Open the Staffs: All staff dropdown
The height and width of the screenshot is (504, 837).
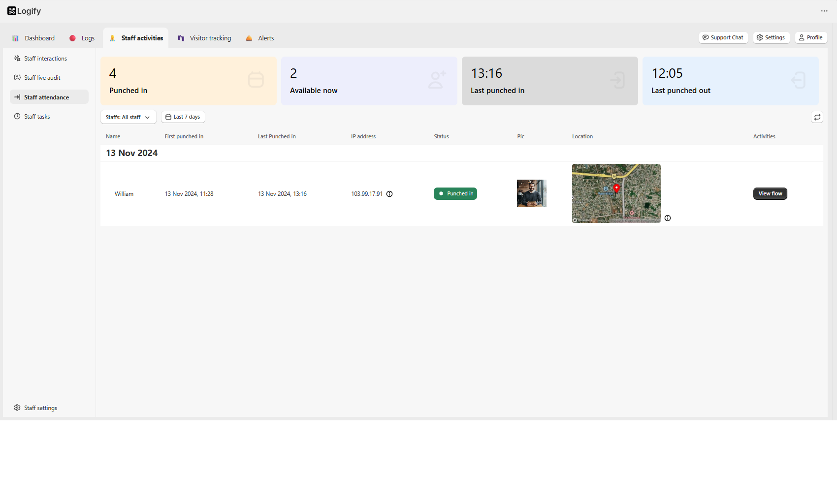click(129, 117)
